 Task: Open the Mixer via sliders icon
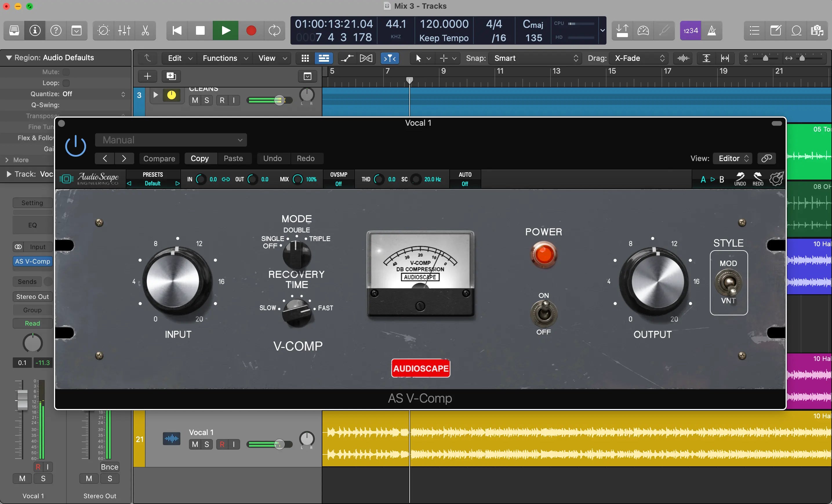[124, 31]
